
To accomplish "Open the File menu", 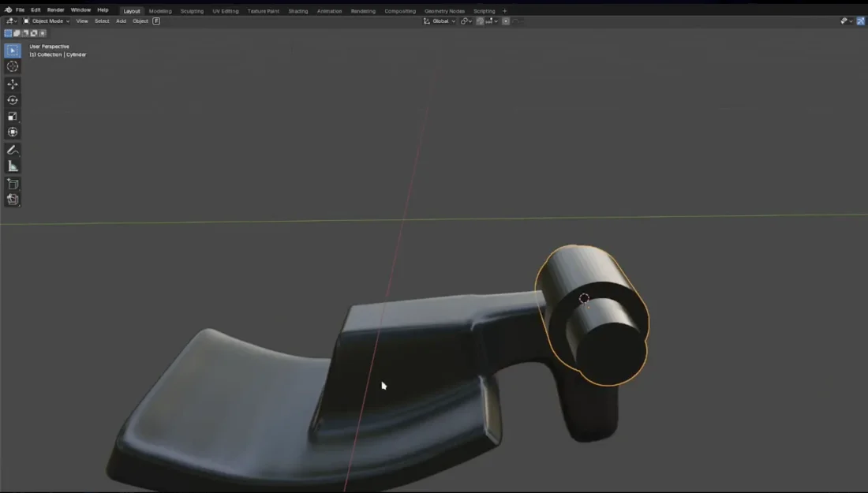I will click(20, 10).
